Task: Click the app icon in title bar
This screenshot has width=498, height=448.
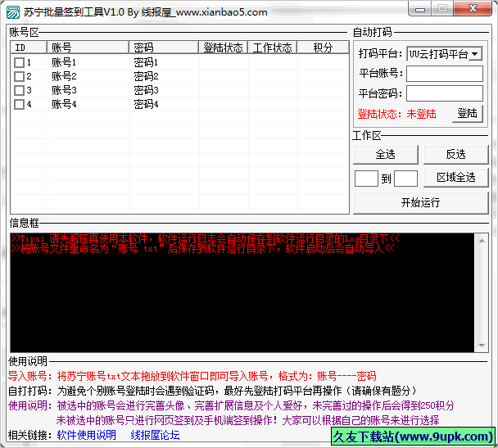Action: click(13, 12)
